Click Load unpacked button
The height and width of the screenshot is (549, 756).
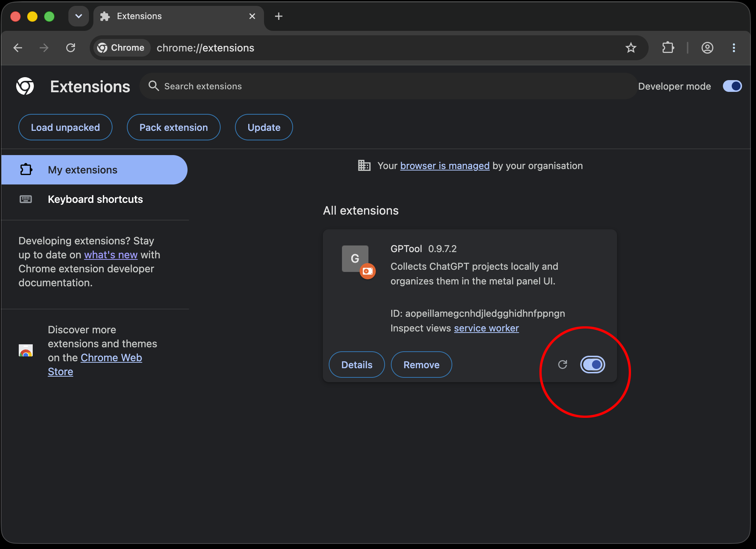(65, 127)
